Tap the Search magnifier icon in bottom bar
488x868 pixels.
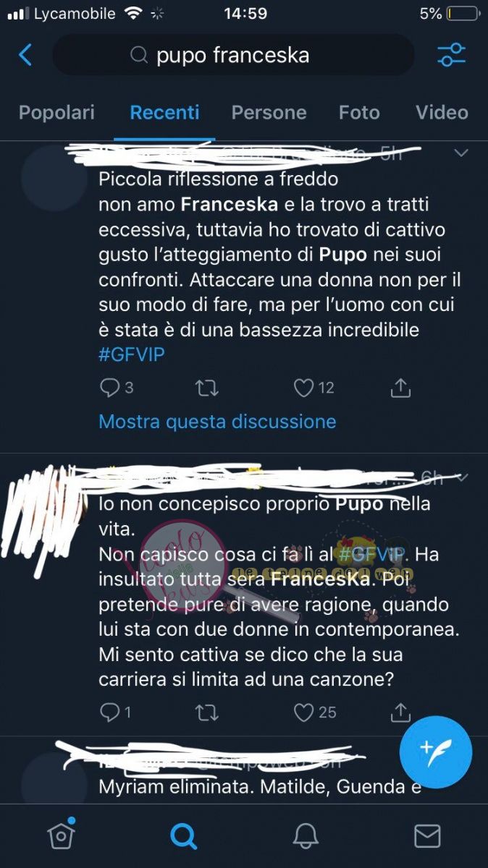tap(184, 836)
